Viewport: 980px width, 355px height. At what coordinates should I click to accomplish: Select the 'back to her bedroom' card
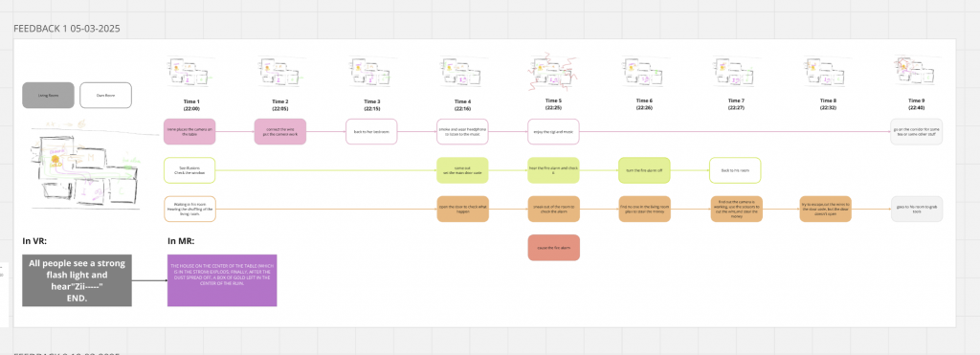tap(372, 131)
